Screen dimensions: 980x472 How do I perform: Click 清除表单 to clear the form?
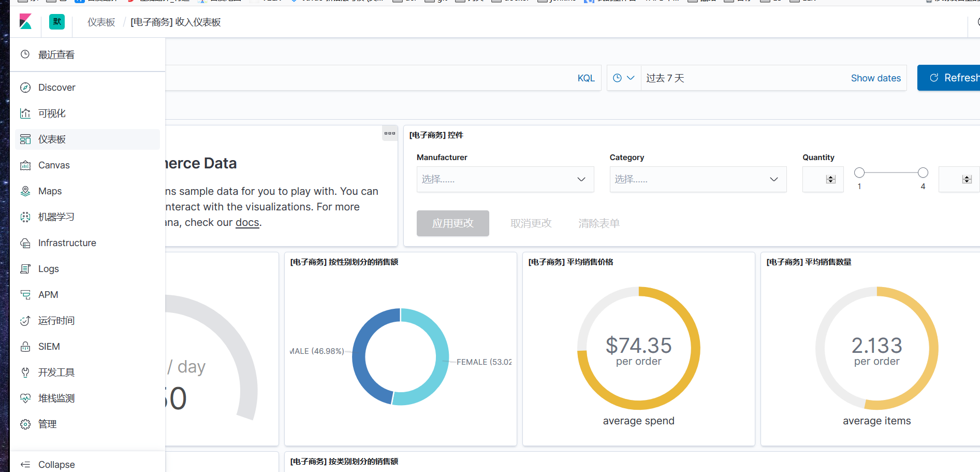(x=599, y=223)
